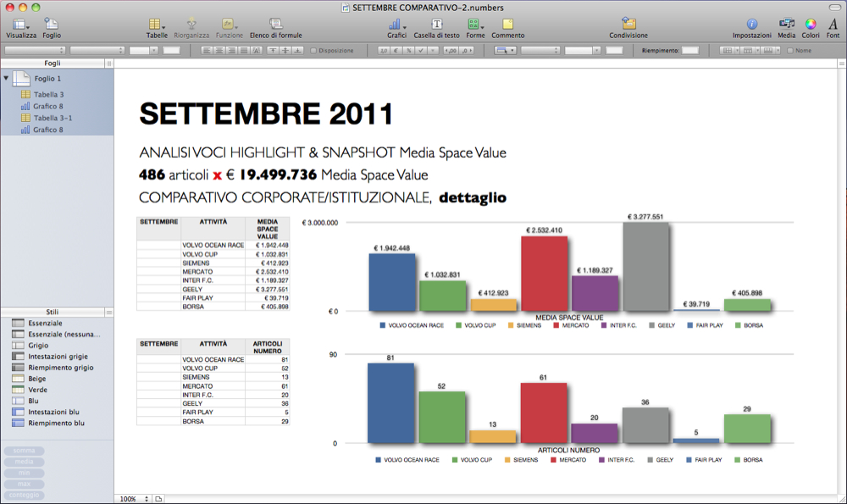This screenshot has height=504, width=847.
Task: Add a new Foglio sheet
Action: 52,25
